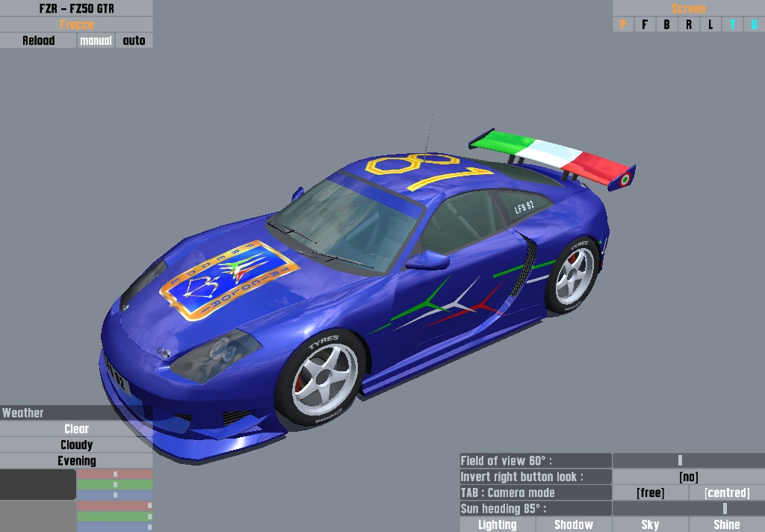Open the Frecce skin name selector
This screenshot has width=765, height=532.
[76, 25]
